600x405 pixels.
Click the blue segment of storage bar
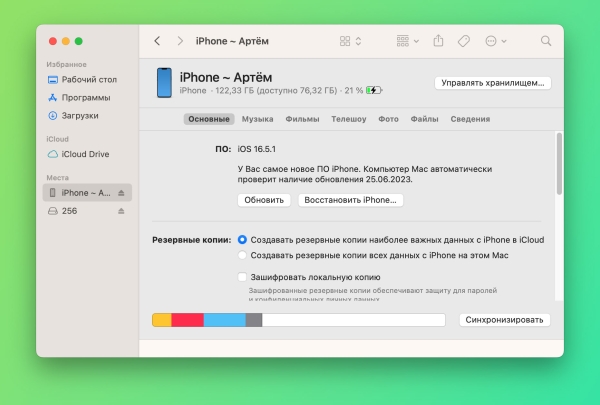[x=224, y=320]
